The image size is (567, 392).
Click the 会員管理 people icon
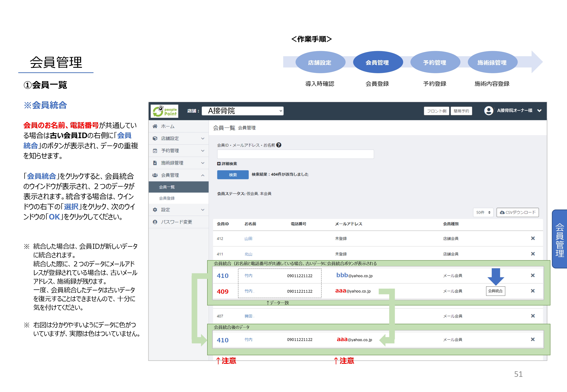point(155,175)
